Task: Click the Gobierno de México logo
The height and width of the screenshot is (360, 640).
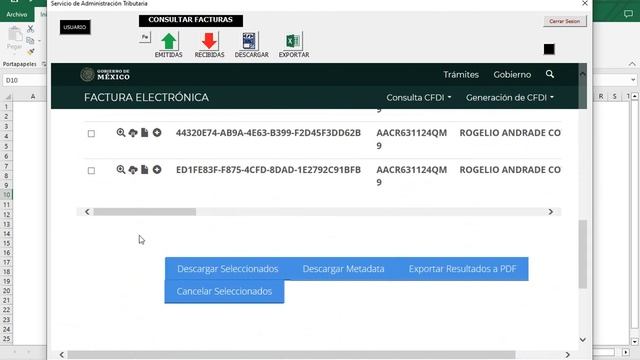Action: point(105,75)
